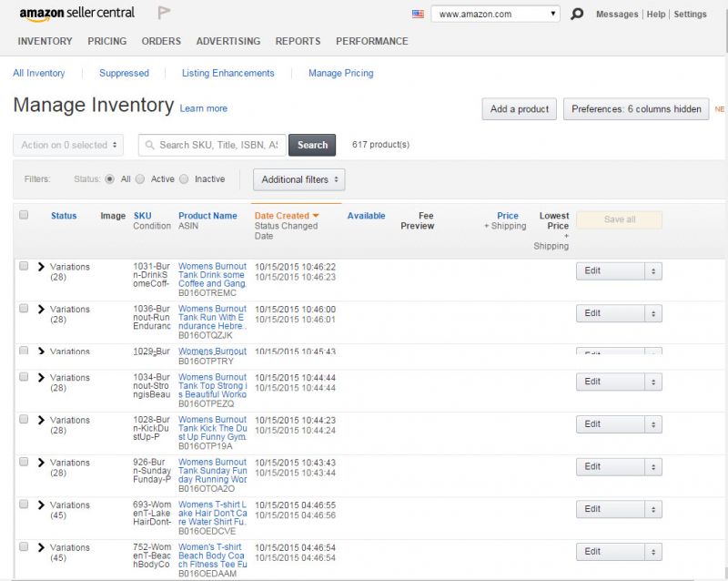Sort by the Status column header
This screenshot has width=728, height=581.
(x=64, y=216)
